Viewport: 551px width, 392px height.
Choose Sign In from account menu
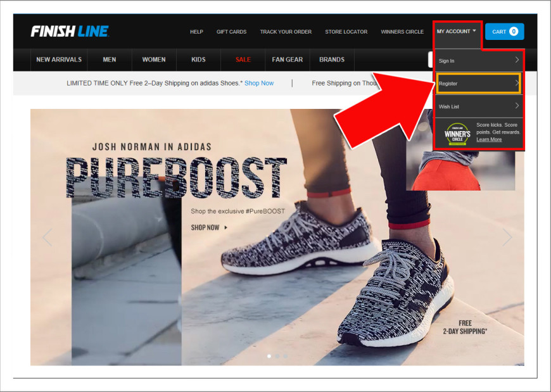pos(479,60)
